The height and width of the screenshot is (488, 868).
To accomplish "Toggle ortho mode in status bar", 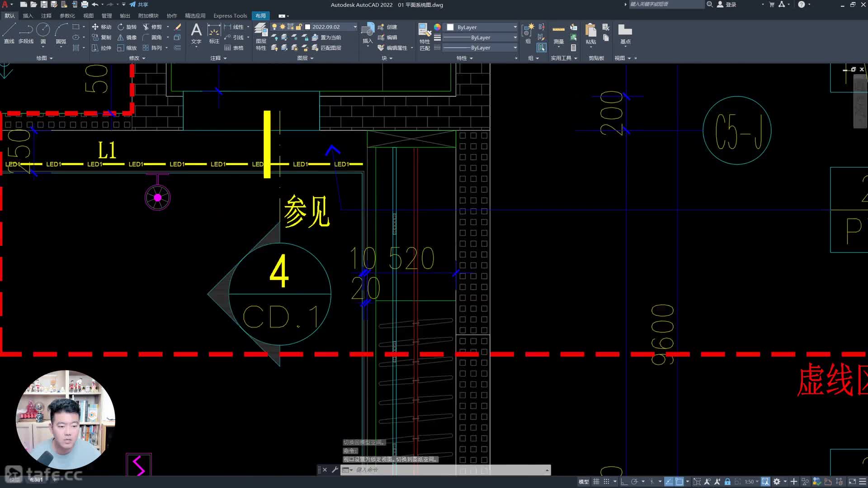I will (x=624, y=482).
